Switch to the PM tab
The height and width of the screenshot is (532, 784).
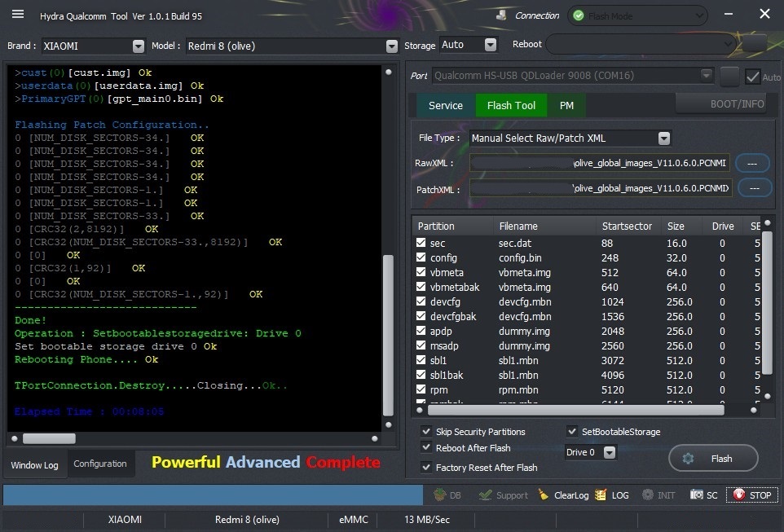566,105
